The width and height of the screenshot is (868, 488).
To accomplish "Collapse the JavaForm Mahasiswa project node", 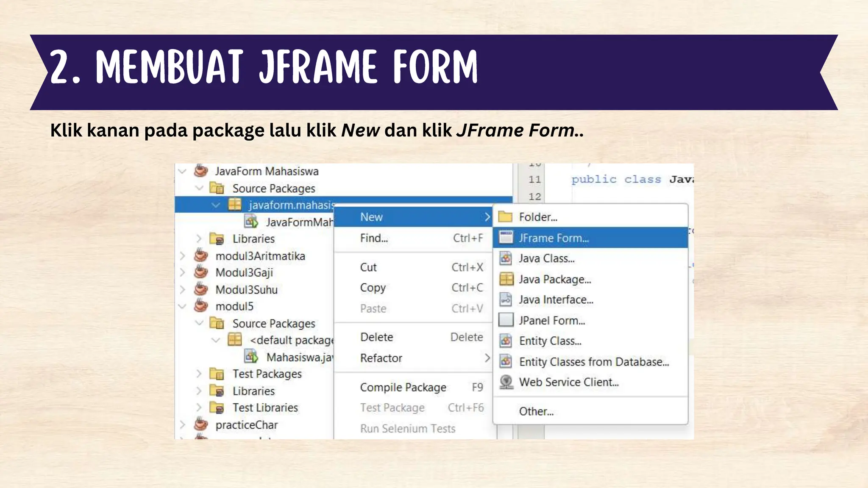I will pos(182,172).
